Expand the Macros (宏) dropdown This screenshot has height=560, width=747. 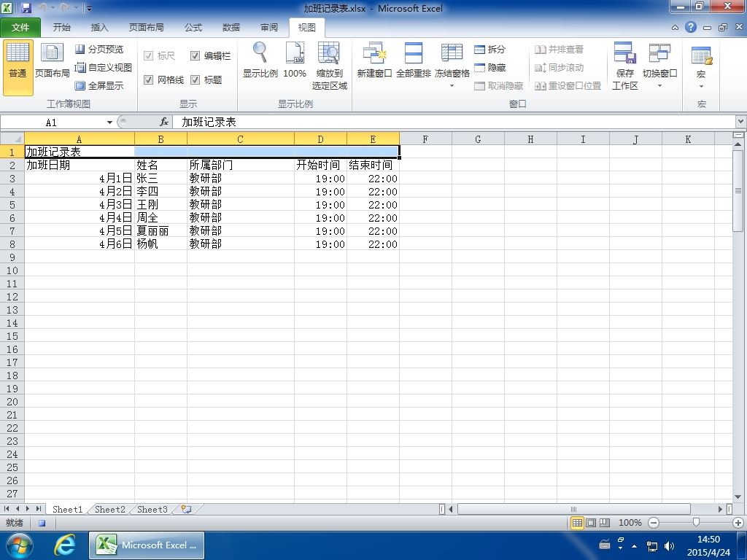(701, 86)
